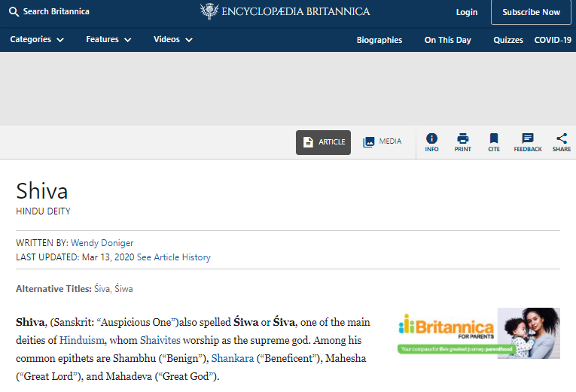Expand the Categories menu
Screen dimensions: 576x392
pos(37,40)
